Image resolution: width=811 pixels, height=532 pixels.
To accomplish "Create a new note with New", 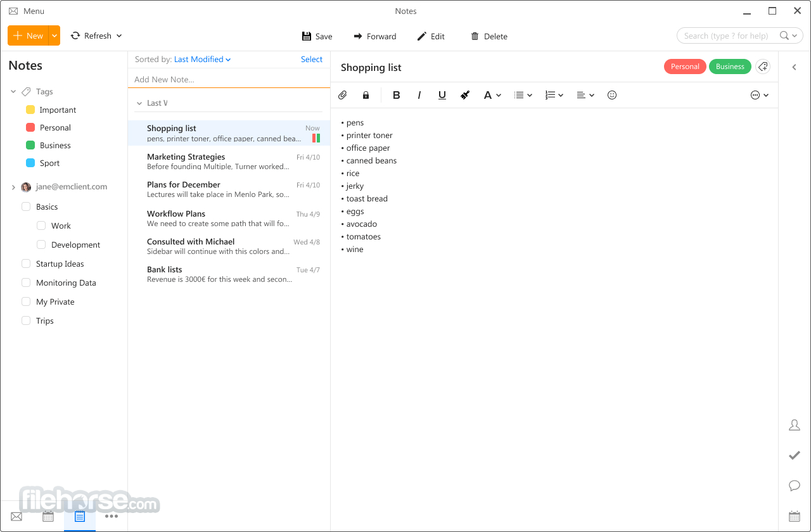I will 28,35.
